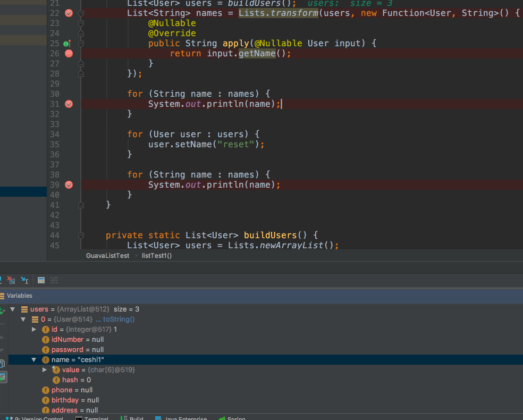Remove the breakpoint on line 26
This screenshot has width=523, height=420.
coord(69,54)
